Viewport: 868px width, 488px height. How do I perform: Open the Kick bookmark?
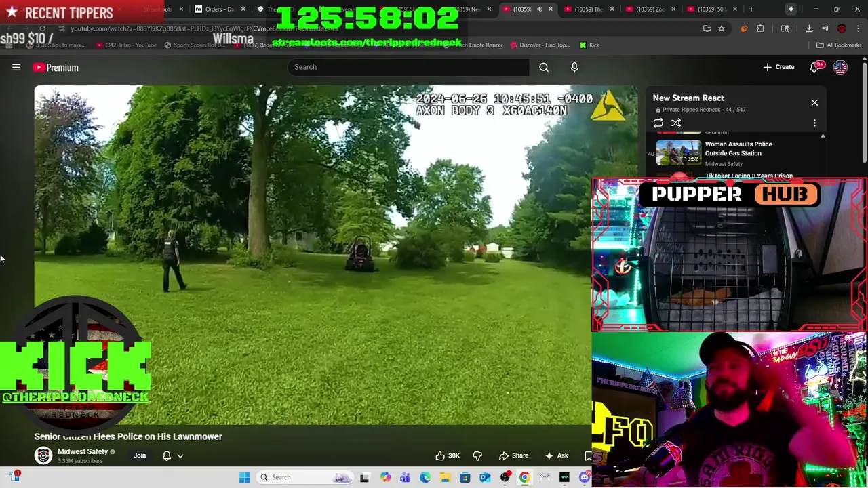[x=589, y=45]
